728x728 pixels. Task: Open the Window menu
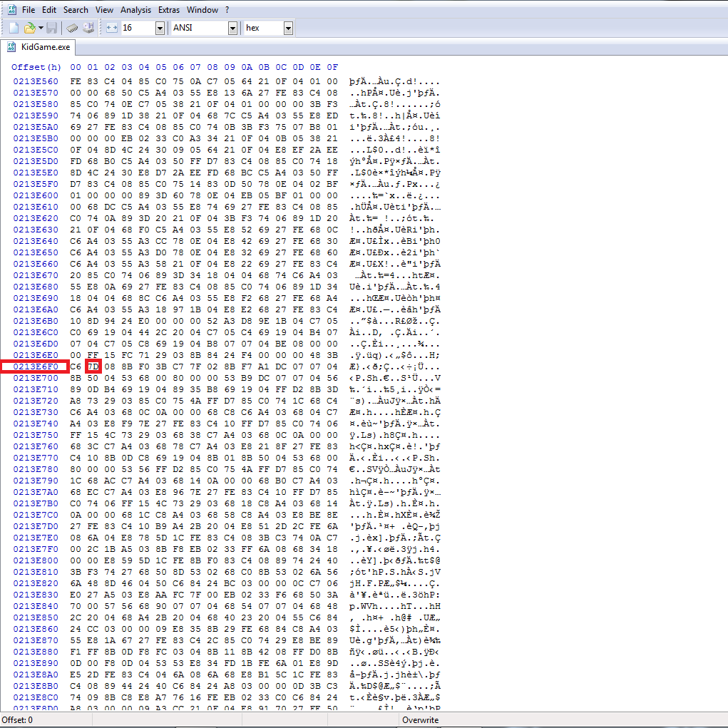(x=202, y=10)
